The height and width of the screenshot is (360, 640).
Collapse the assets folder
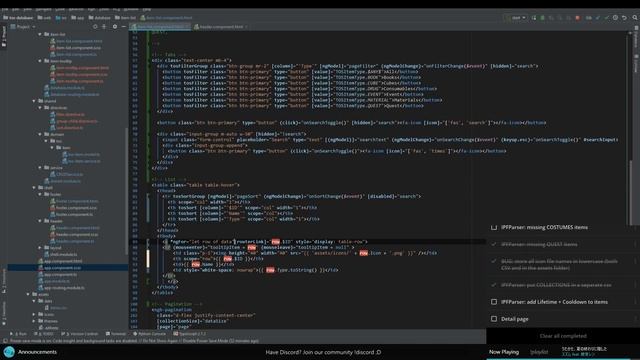(29, 294)
